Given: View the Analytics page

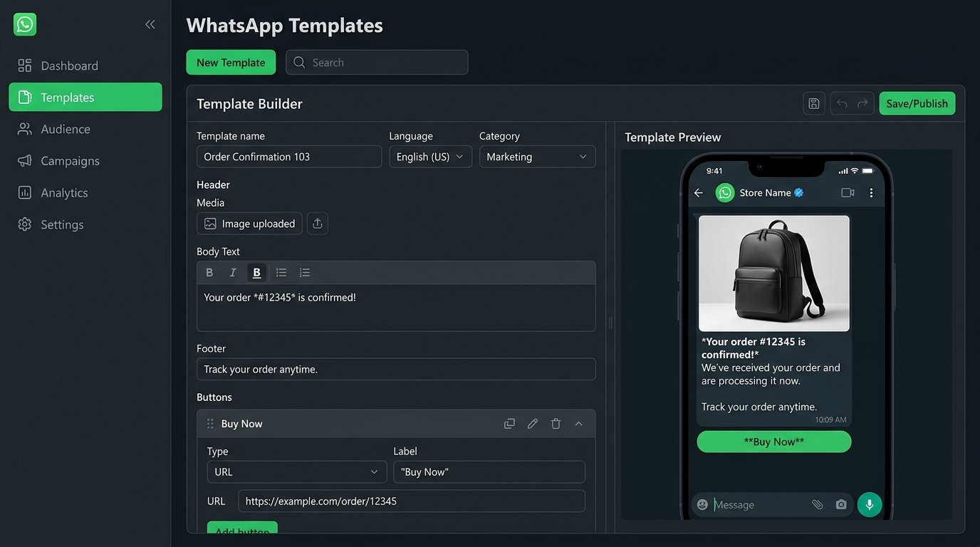Looking at the screenshot, I should (x=85, y=192).
